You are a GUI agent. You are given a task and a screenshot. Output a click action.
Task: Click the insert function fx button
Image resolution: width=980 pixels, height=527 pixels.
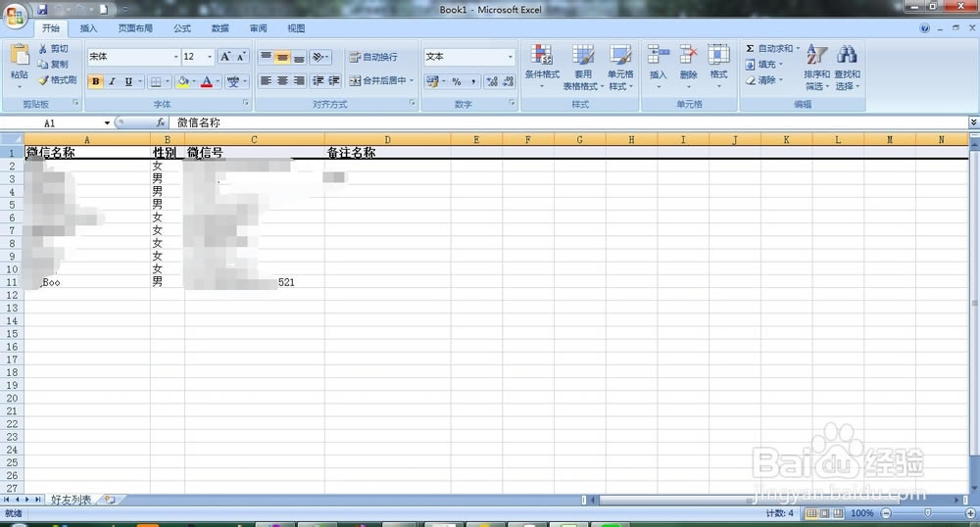tap(161, 123)
